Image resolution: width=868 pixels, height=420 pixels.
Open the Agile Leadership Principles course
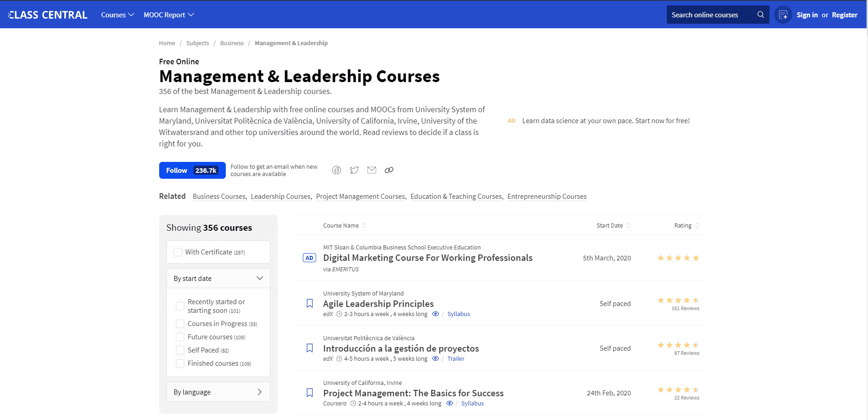pos(378,304)
